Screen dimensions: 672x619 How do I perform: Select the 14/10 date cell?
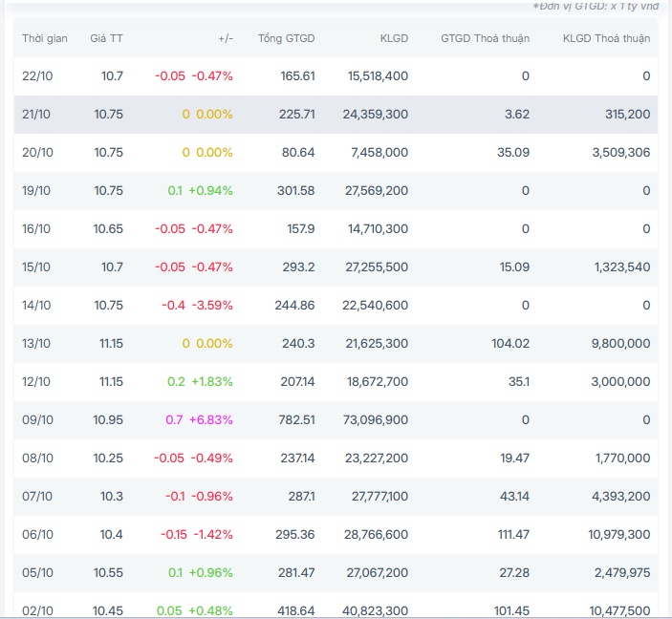36,305
